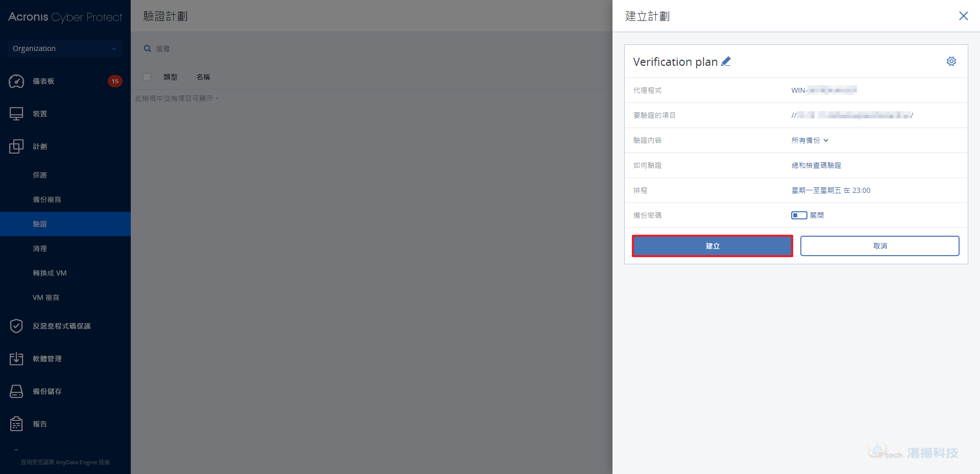Open plan options gear icon
This screenshot has width=980, height=474.
coord(951,61)
